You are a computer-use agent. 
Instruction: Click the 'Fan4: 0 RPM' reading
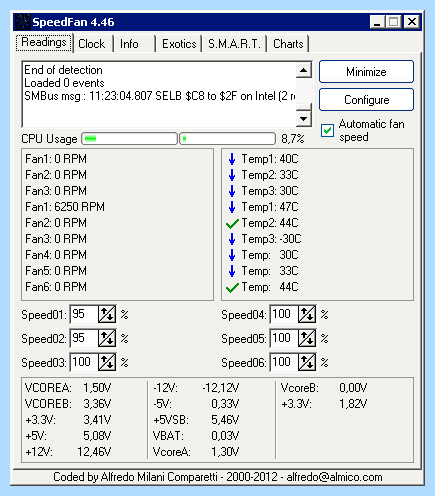56,255
